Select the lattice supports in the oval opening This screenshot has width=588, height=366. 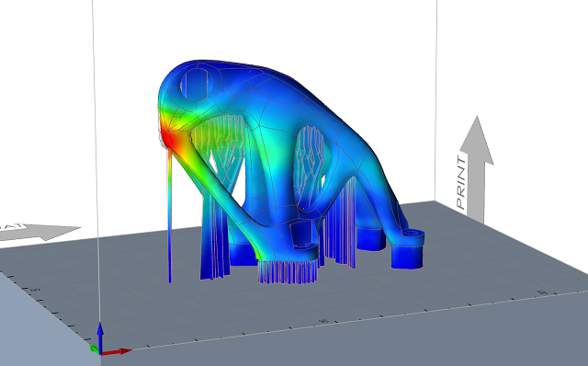(310, 162)
